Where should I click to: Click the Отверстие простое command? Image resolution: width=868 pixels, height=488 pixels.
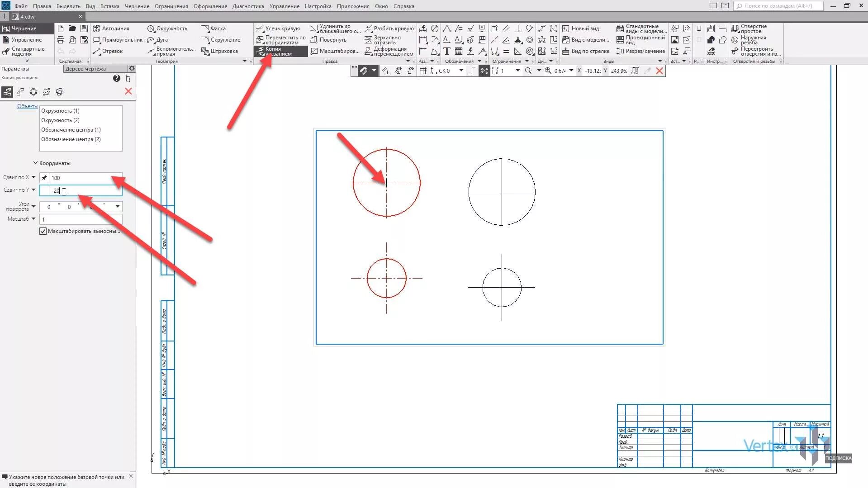749,28
